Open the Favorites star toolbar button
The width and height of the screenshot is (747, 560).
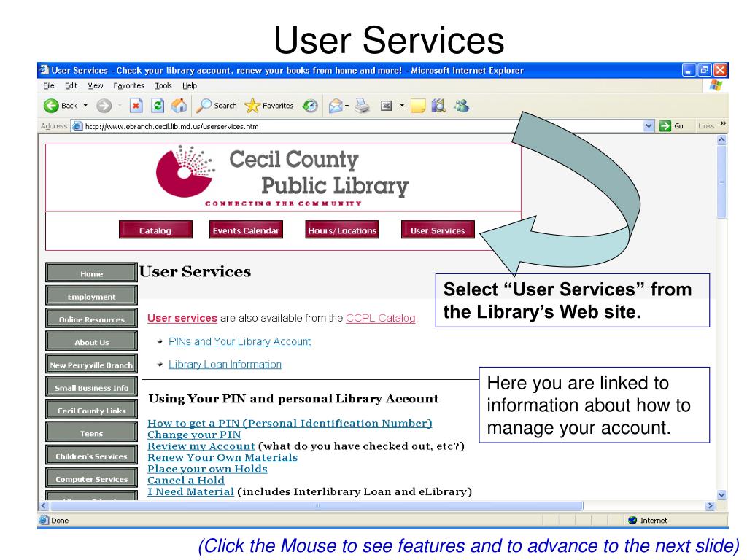(x=269, y=105)
